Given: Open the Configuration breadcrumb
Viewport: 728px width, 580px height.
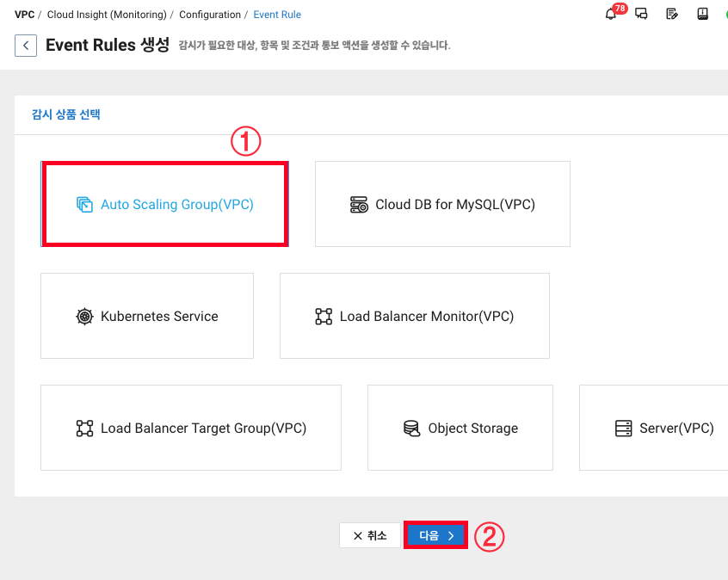Looking at the screenshot, I should click(210, 15).
